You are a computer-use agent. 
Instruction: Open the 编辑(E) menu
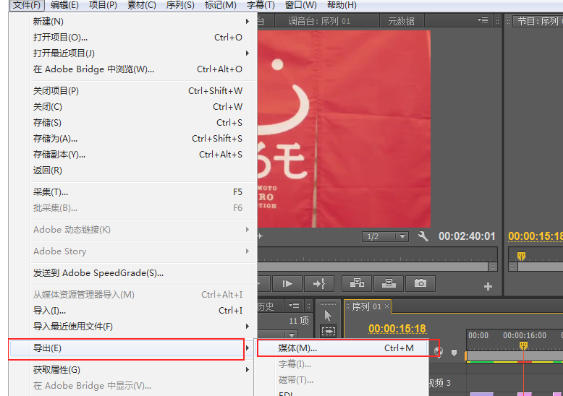[65, 5]
